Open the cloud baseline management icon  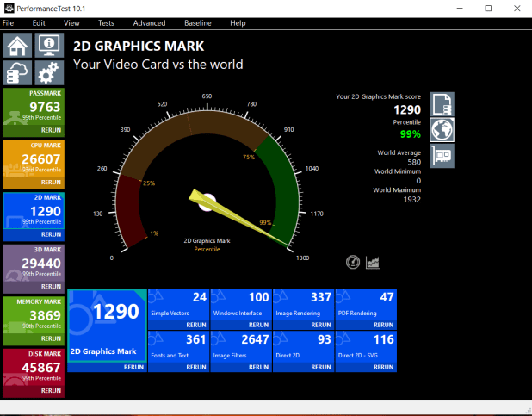pyautogui.click(x=17, y=72)
